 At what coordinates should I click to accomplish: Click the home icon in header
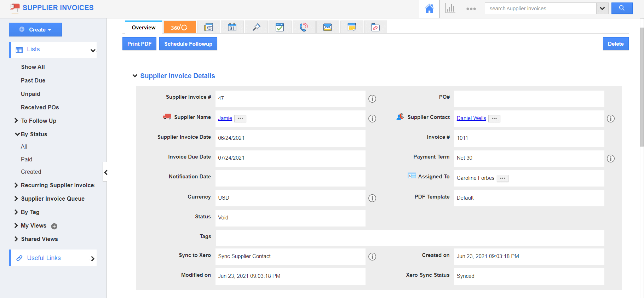[x=429, y=8]
